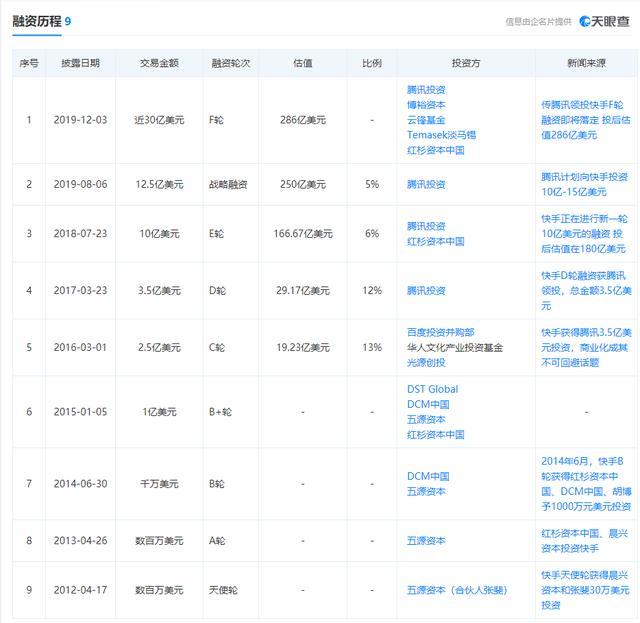
Task: Click the 序号 column header
Action: pos(29,63)
